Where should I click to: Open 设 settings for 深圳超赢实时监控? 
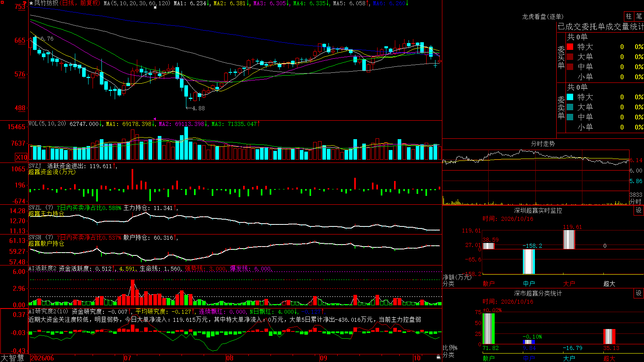[639, 210]
